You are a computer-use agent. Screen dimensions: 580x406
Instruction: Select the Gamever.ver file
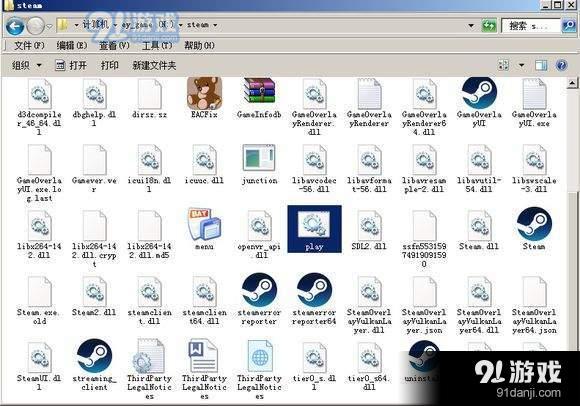coord(94,169)
